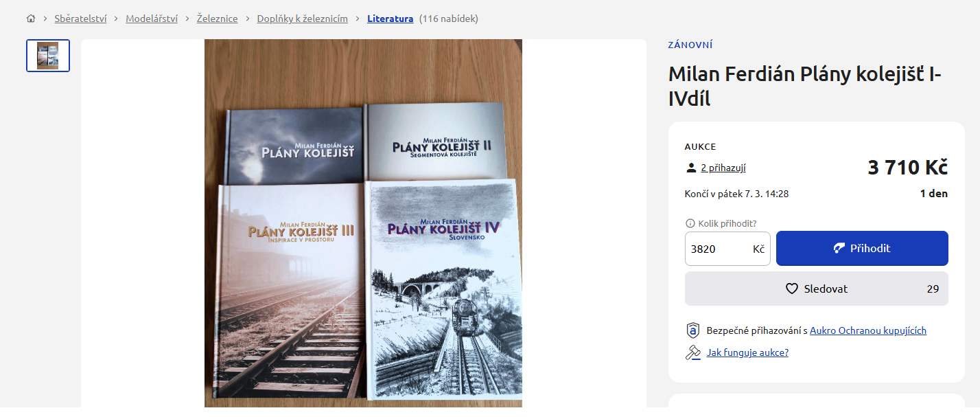The image size is (980, 417).
Task: Open Jak funguje aukce? help link
Action: click(x=747, y=352)
